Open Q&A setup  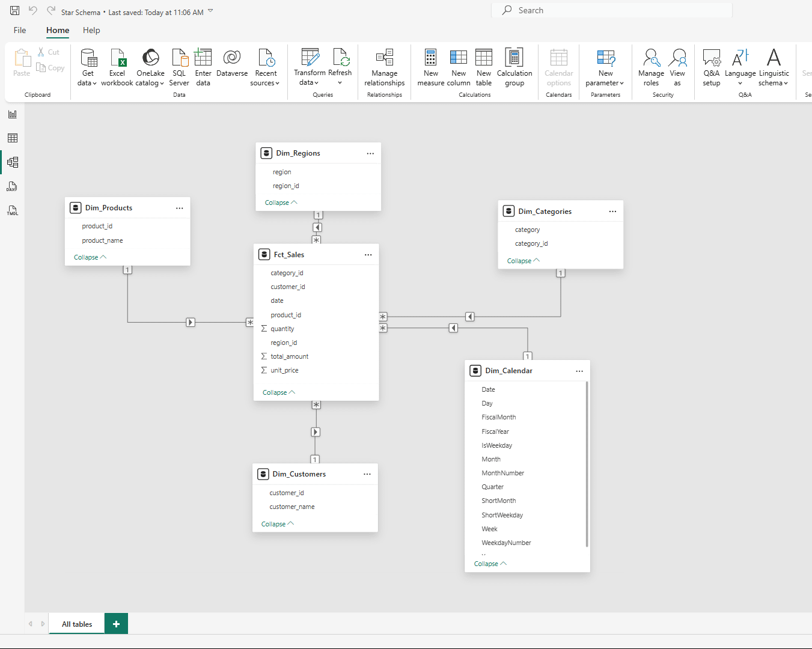click(712, 67)
